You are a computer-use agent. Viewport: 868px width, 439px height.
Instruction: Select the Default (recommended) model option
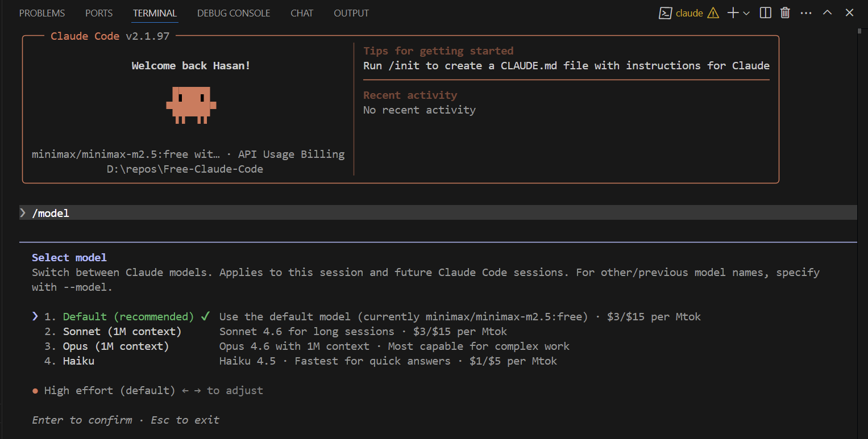pos(128,317)
